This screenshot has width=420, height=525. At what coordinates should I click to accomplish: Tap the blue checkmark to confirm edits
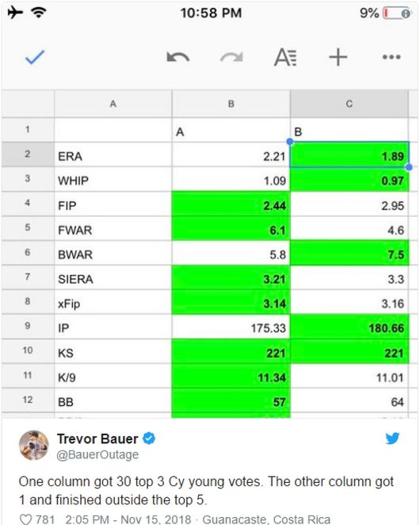click(35, 57)
